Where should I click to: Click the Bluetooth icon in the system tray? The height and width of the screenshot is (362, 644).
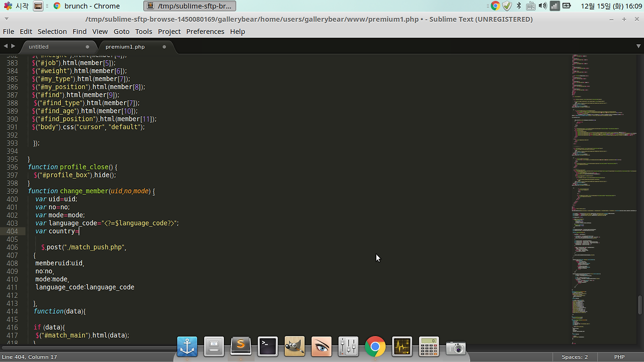(519, 6)
